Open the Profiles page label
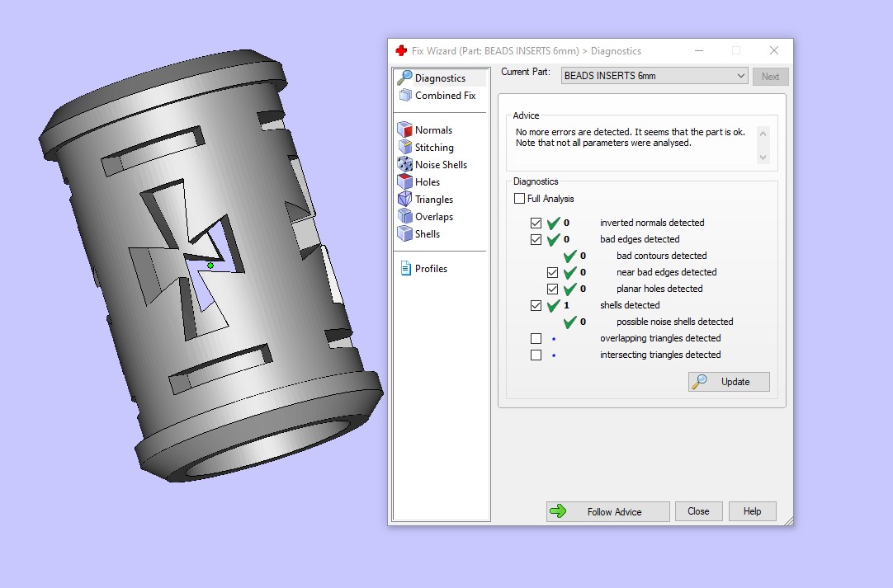This screenshot has width=893, height=588. 431,268
